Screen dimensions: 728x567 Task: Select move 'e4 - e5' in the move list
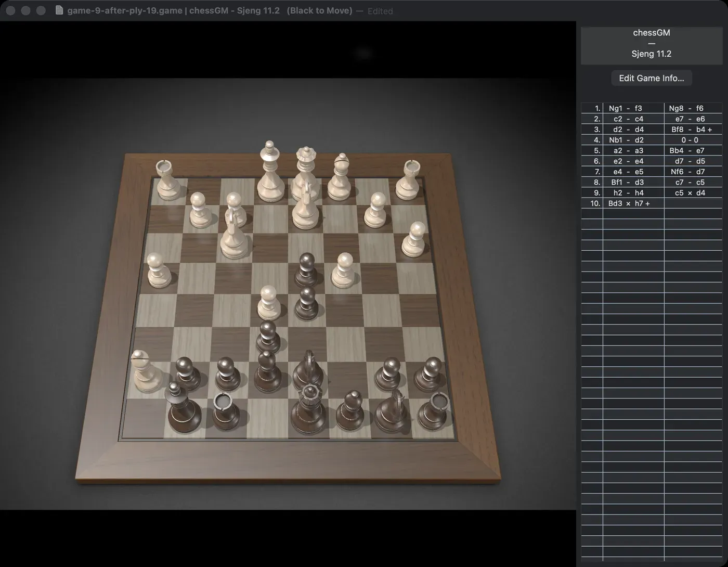[633, 172]
